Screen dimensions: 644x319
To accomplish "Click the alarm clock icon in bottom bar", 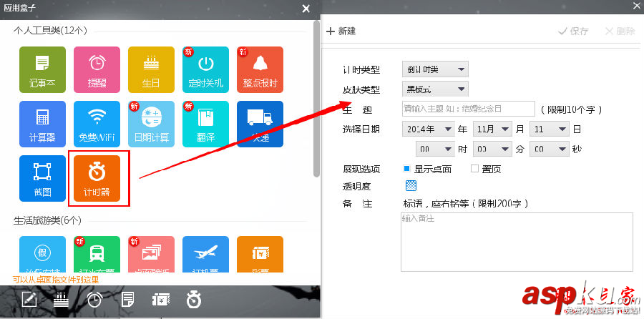I will coord(95,300).
